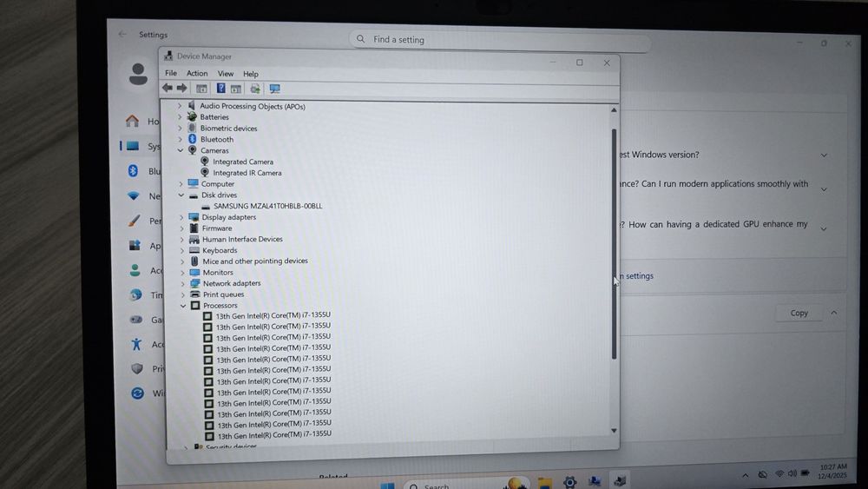Select the Batteries category icon
The height and width of the screenshot is (489, 868).
pyautogui.click(x=192, y=117)
